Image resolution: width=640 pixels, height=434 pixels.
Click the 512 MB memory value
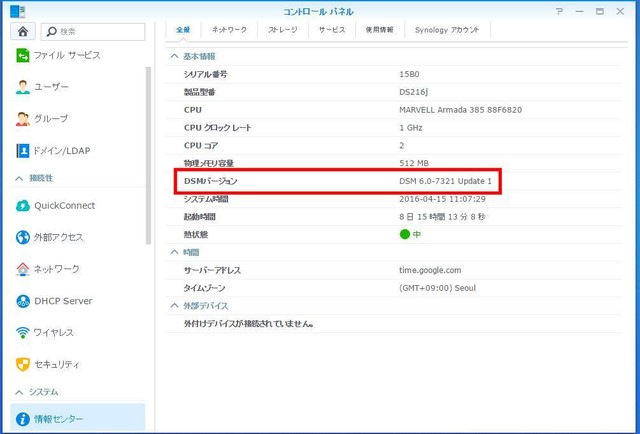(414, 163)
